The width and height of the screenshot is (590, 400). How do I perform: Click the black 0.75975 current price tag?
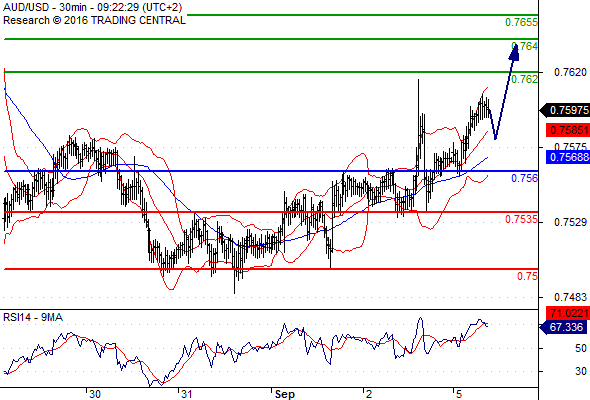pos(565,110)
